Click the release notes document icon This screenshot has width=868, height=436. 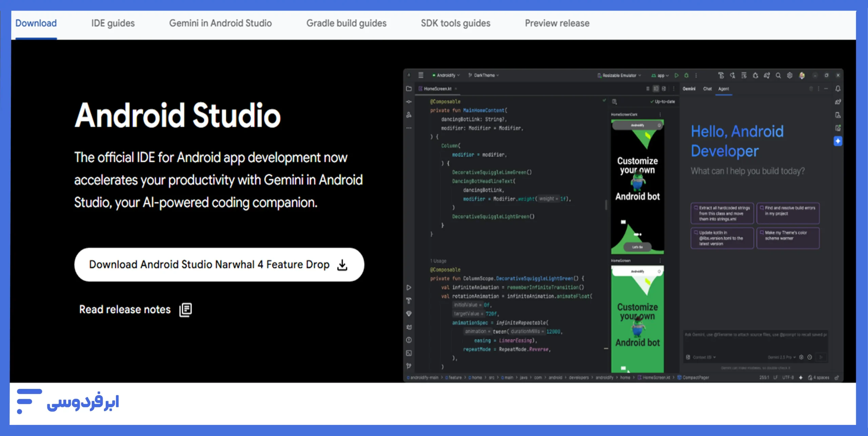(185, 310)
